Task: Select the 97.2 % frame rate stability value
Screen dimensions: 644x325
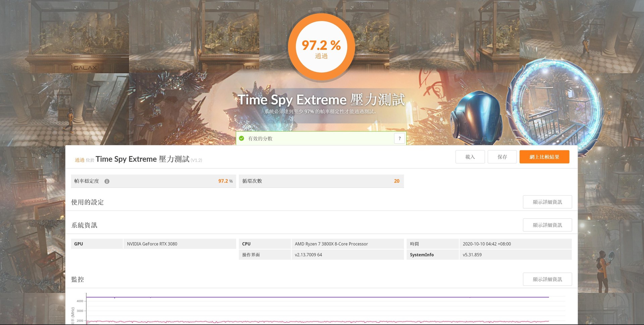Action: pyautogui.click(x=225, y=181)
